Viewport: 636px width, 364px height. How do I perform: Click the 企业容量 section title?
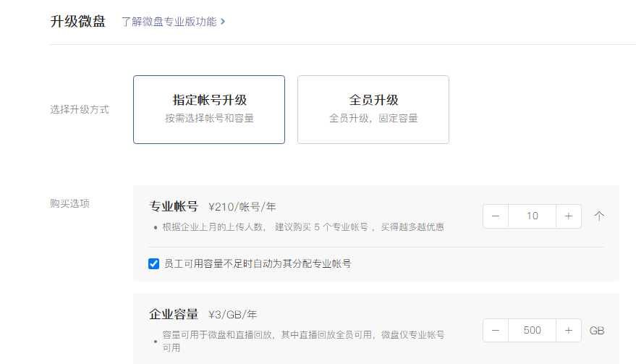coord(174,314)
